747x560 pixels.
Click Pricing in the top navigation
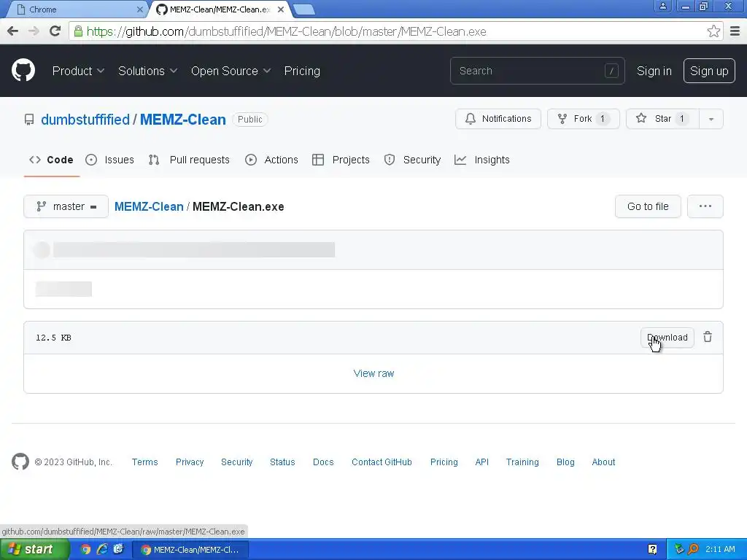point(302,71)
